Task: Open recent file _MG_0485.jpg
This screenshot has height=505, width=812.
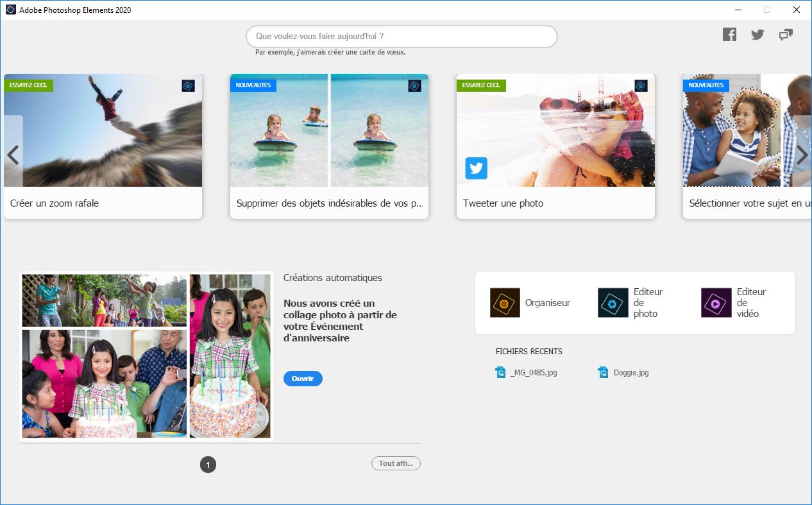Action: coord(534,372)
